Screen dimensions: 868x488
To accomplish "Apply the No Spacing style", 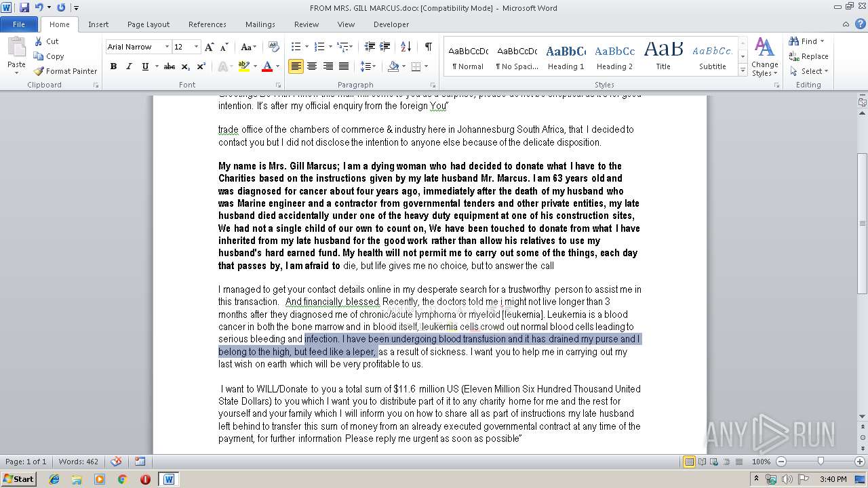I will [x=517, y=57].
